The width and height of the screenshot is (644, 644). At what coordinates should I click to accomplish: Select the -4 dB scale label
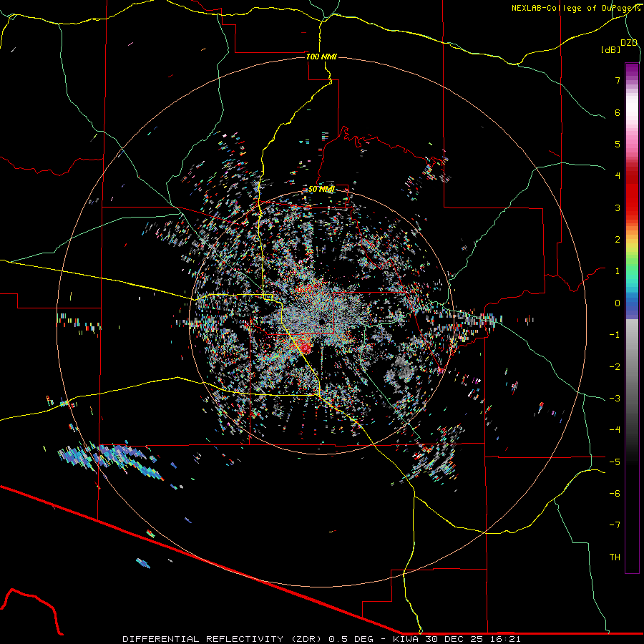click(615, 429)
